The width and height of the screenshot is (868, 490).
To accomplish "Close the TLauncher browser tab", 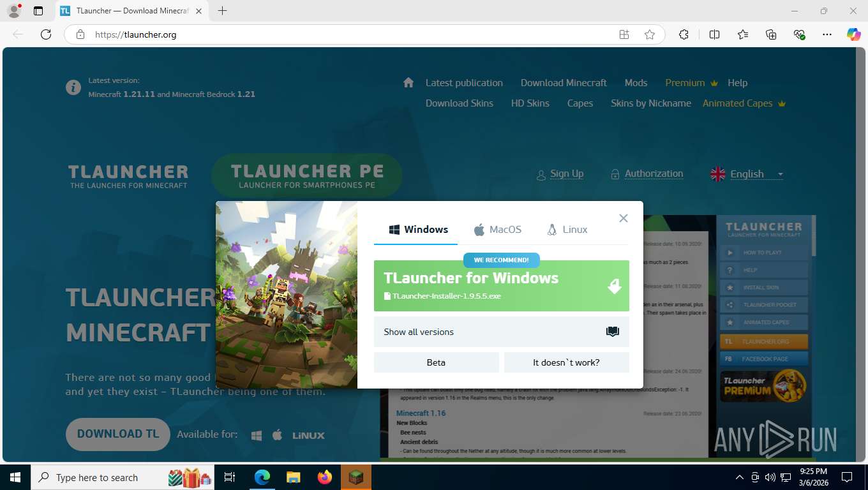I will (x=199, y=11).
